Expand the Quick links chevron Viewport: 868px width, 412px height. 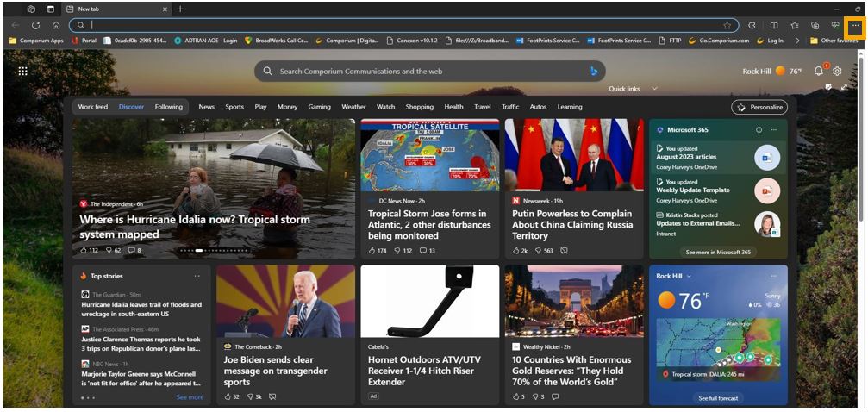point(655,89)
